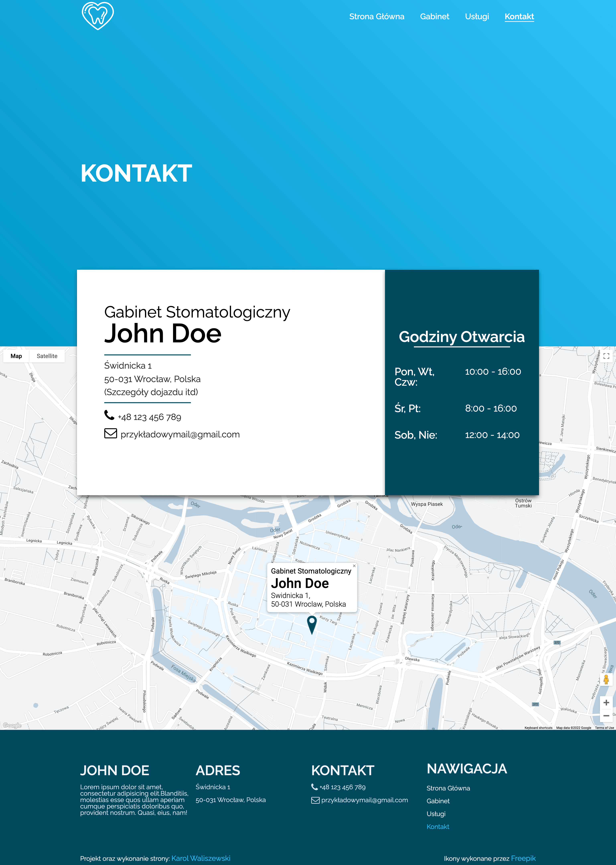The image size is (616, 865).
Task: Click the footer envelope mail icon
Action: 315,800
